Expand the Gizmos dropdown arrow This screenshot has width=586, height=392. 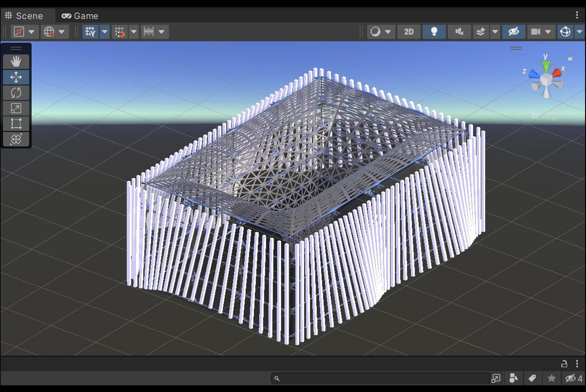click(579, 31)
